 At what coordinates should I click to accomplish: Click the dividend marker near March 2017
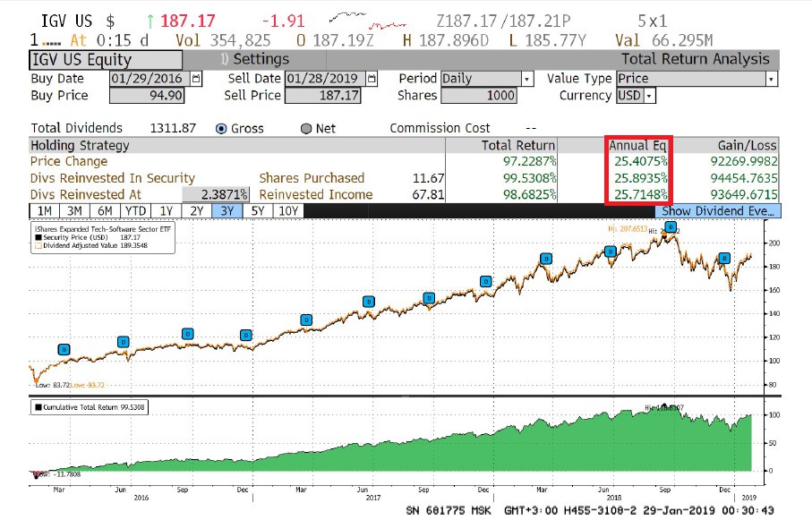coord(306,320)
